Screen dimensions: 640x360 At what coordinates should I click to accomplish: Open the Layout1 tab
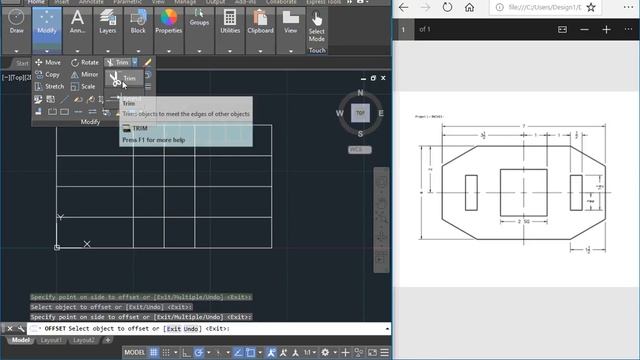click(51, 340)
